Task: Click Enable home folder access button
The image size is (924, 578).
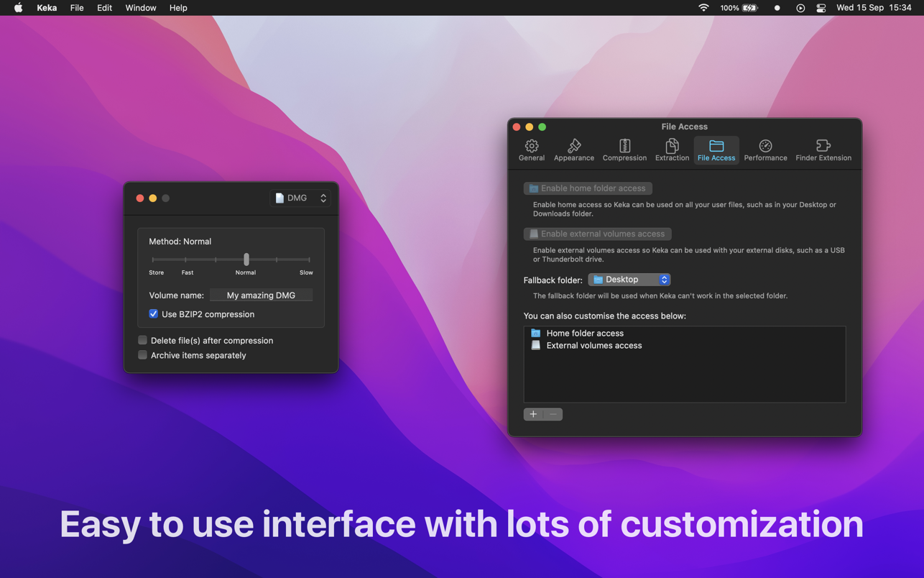Action: tap(588, 188)
